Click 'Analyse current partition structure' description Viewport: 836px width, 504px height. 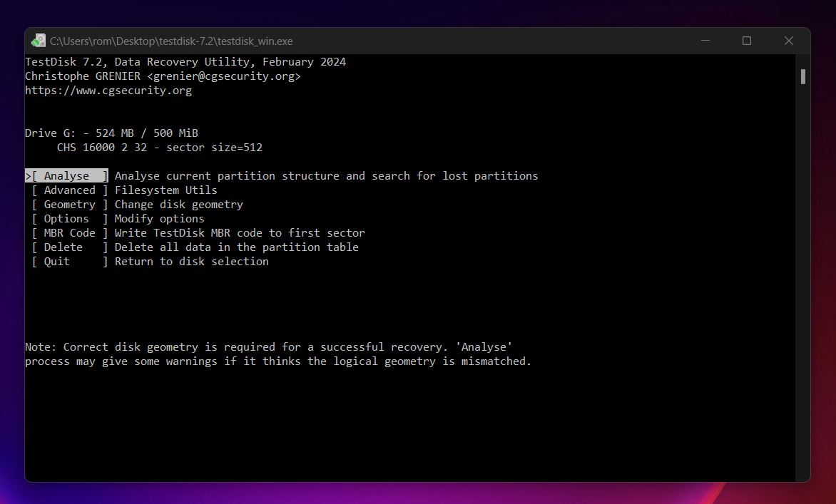326,176
